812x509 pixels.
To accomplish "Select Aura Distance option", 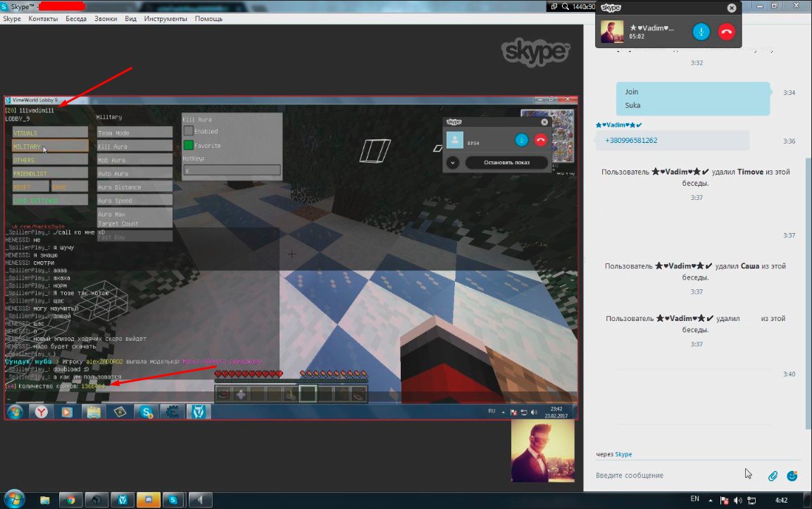I will click(x=135, y=187).
